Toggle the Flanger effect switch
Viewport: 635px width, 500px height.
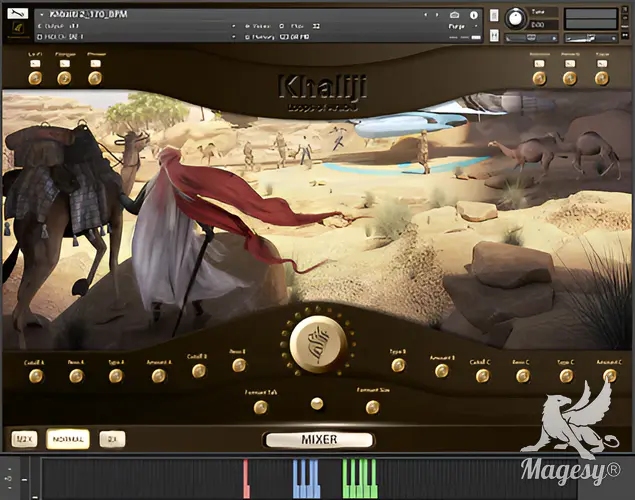click(x=65, y=64)
